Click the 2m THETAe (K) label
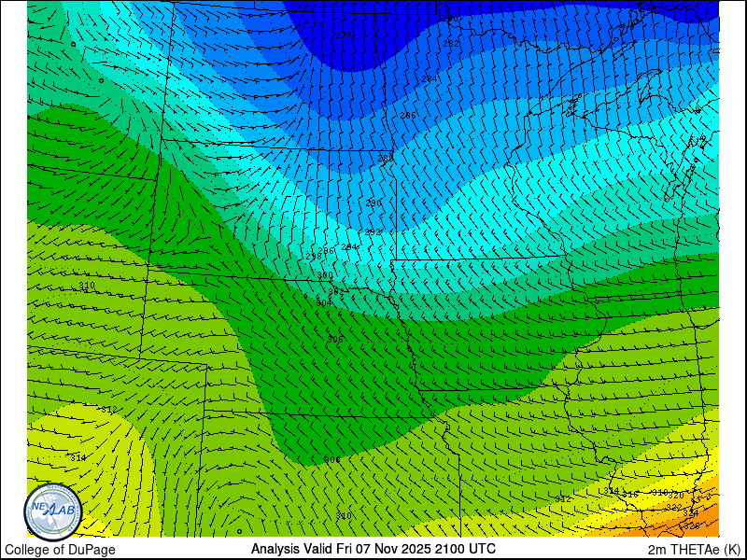The height and width of the screenshot is (560, 747). coord(695,550)
